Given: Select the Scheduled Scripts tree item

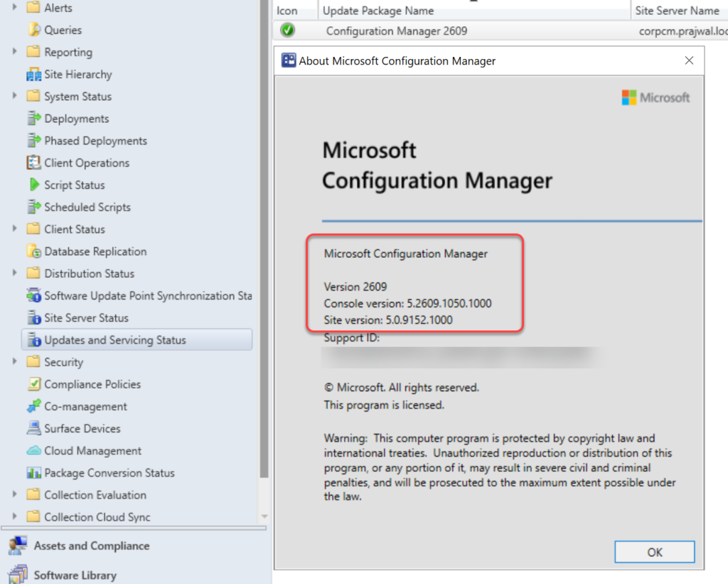Looking at the screenshot, I should point(87,207).
